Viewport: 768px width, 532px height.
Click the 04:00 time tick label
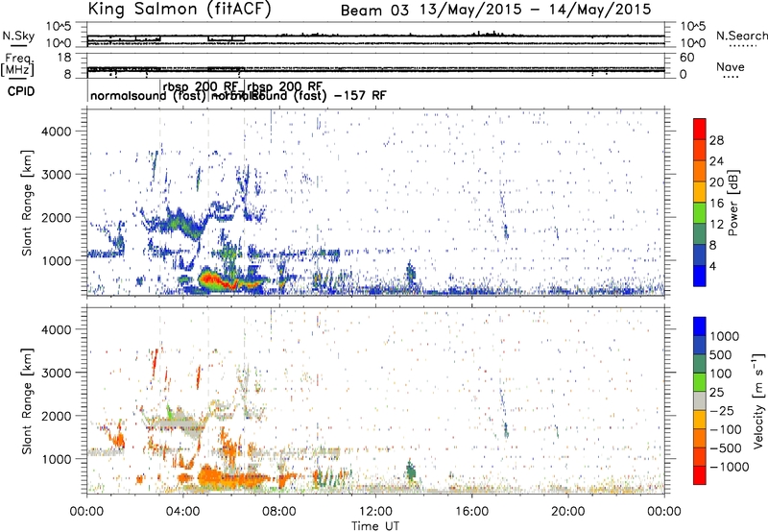tap(182, 512)
